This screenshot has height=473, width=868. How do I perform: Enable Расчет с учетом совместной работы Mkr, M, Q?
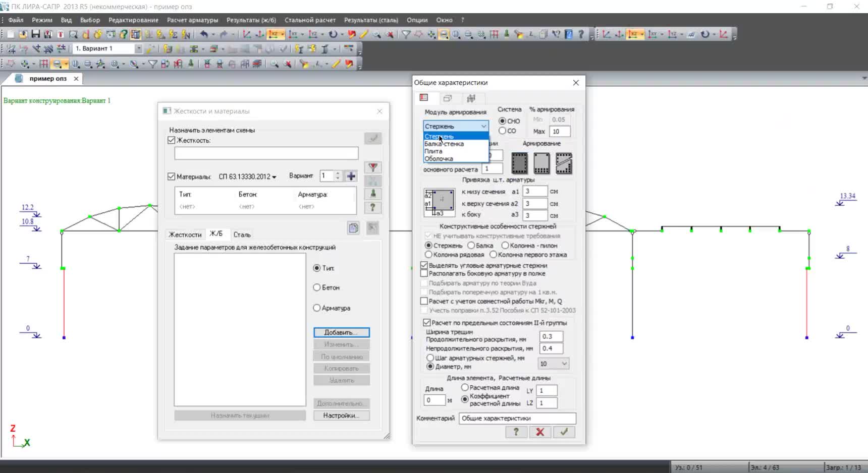(424, 301)
